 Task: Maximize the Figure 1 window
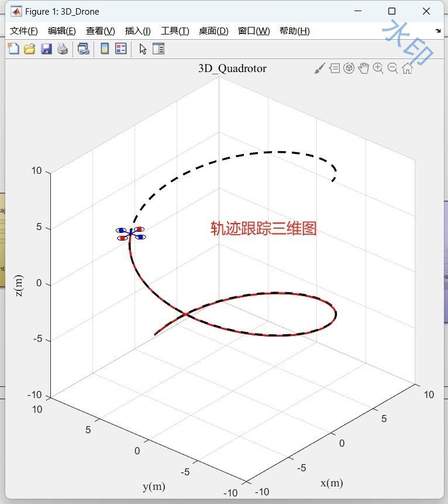[392, 11]
